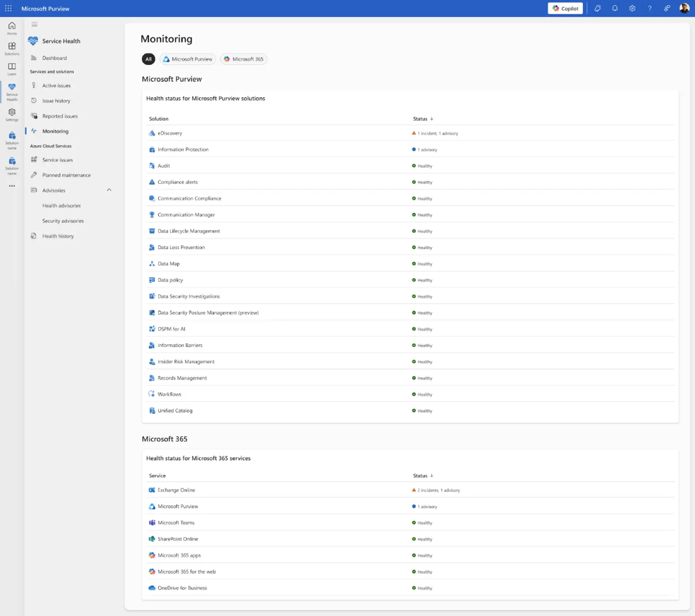Click the Communication Manager trophy icon
This screenshot has width=695, height=616.
click(152, 215)
